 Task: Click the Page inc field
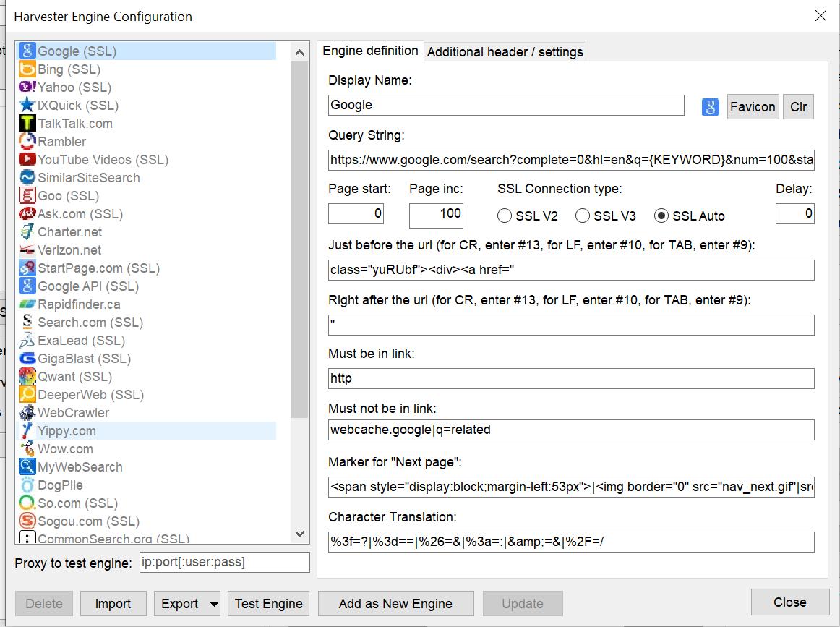(436, 216)
